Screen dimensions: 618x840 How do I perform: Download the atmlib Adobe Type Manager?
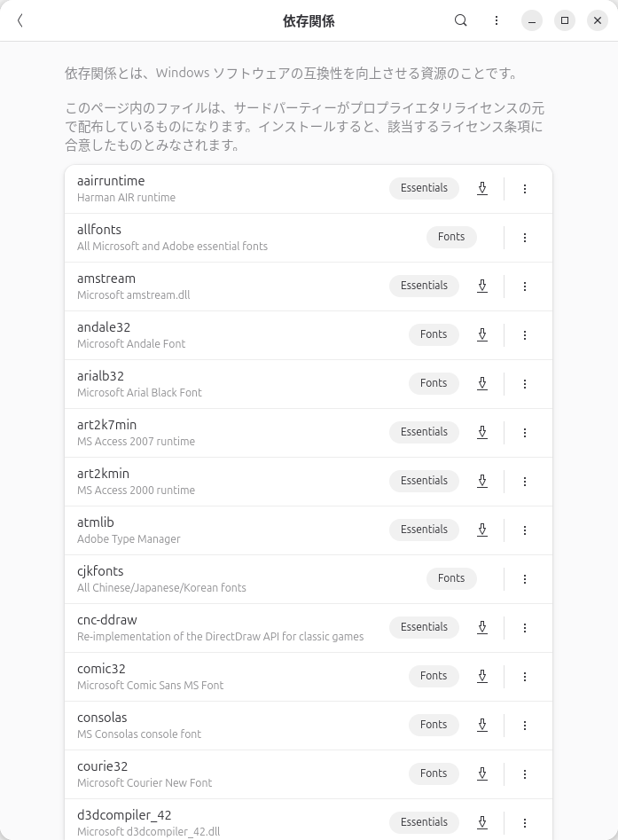482,530
